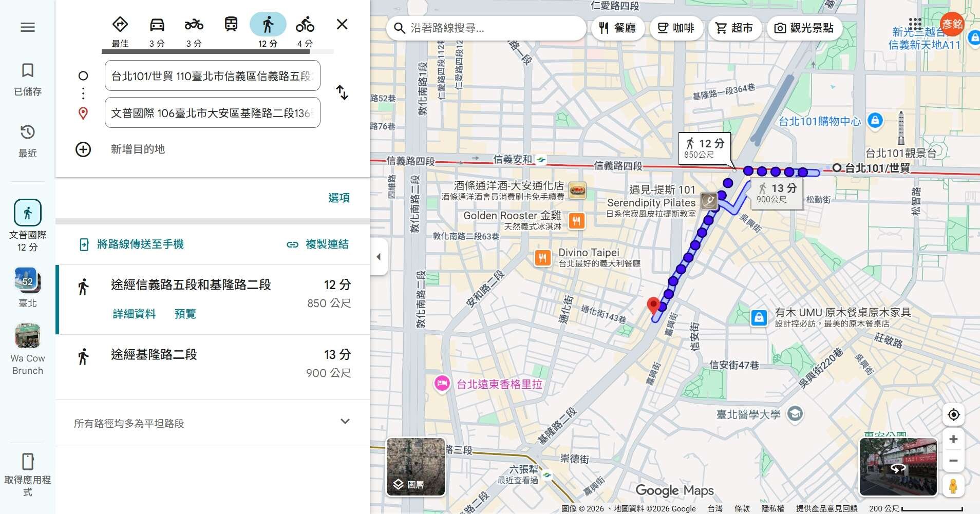
Task: Open route options (選項)
Action: point(338,198)
